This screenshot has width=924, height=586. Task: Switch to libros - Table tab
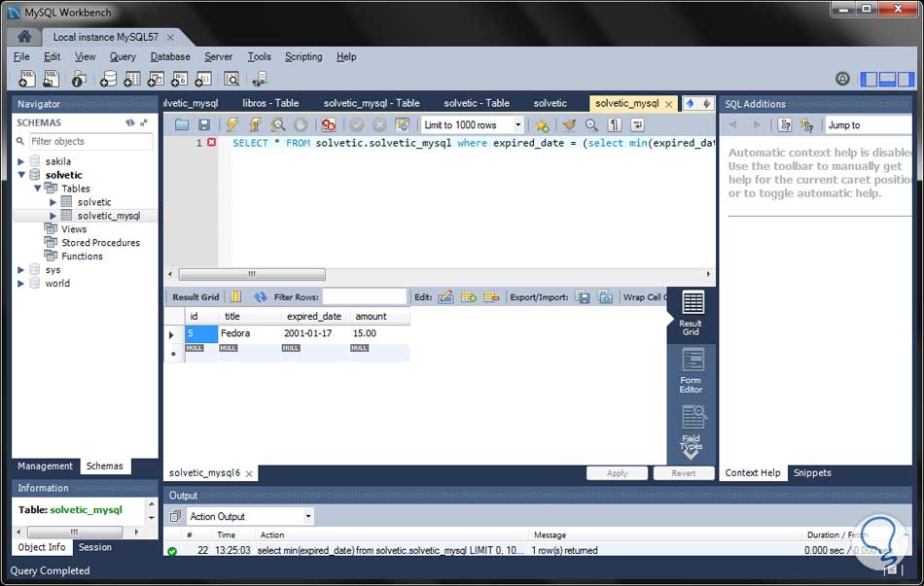tap(270, 103)
